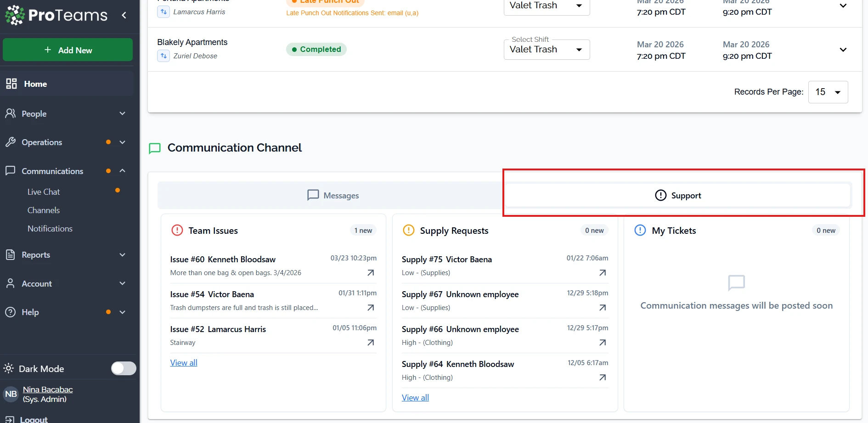Toggle Dark Mode switch
The width and height of the screenshot is (868, 423).
pyautogui.click(x=124, y=368)
